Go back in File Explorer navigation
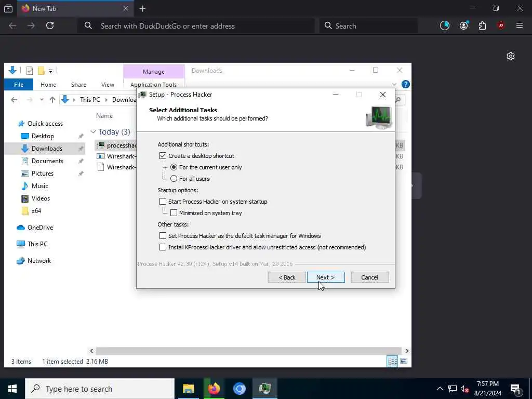 point(14,100)
